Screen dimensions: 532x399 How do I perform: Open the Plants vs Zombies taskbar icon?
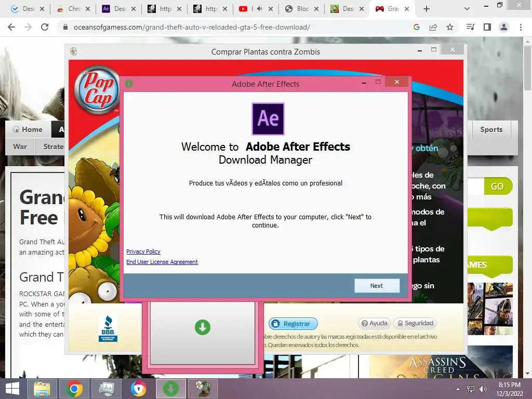pos(203,389)
